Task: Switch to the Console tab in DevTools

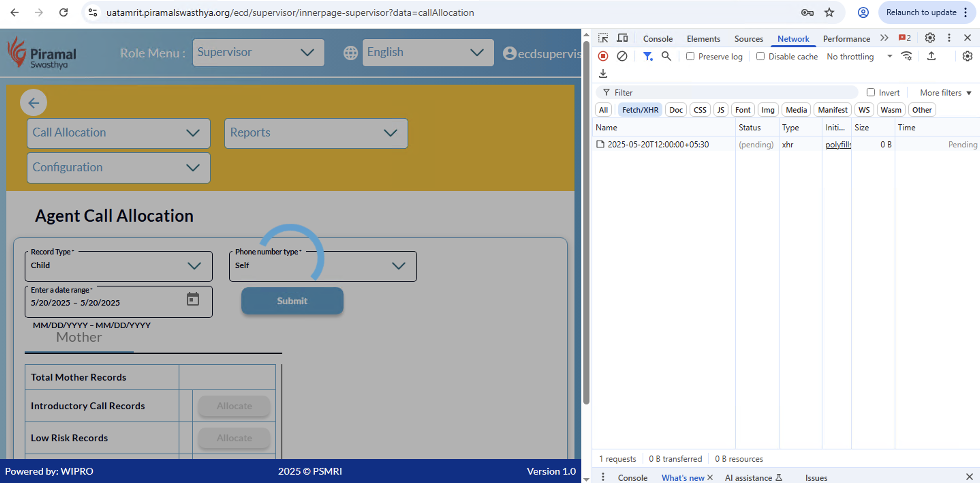Action: [657, 39]
